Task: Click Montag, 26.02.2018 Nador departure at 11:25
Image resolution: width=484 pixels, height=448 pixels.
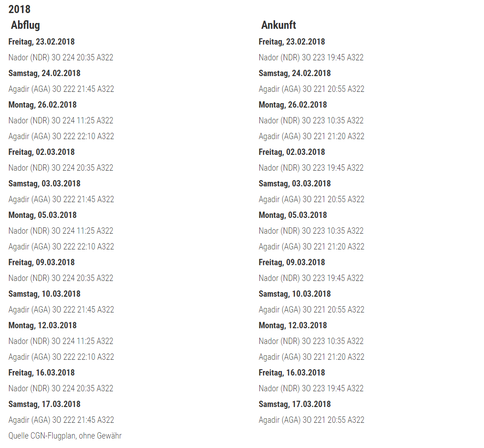Action: click(61, 121)
